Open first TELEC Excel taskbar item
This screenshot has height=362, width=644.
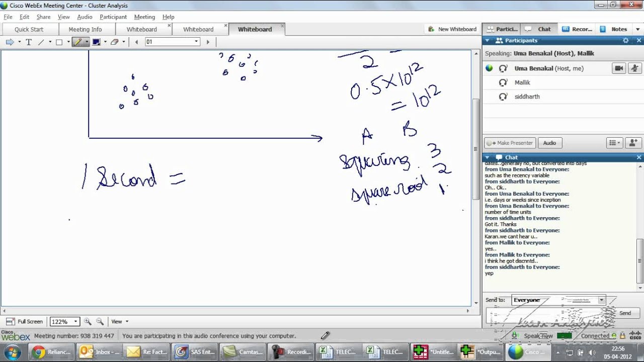pyautogui.click(x=338, y=352)
